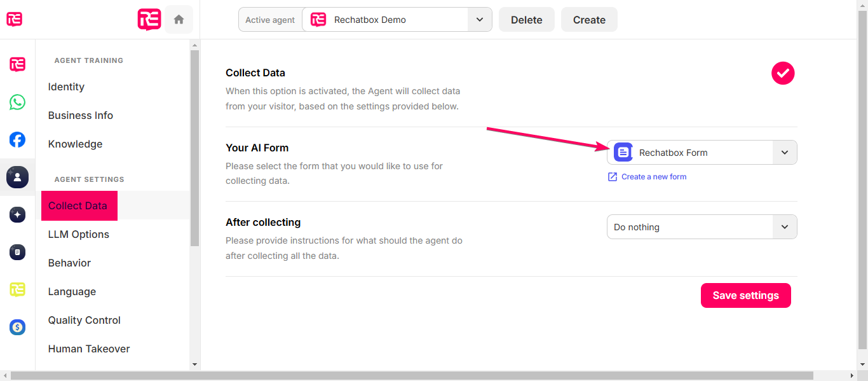868x381 pixels.
Task: Click the Save settings button
Action: click(x=746, y=295)
